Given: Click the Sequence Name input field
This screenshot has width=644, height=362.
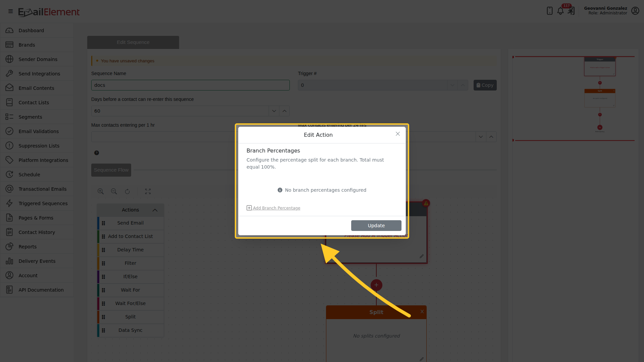Looking at the screenshot, I should pyautogui.click(x=191, y=85).
